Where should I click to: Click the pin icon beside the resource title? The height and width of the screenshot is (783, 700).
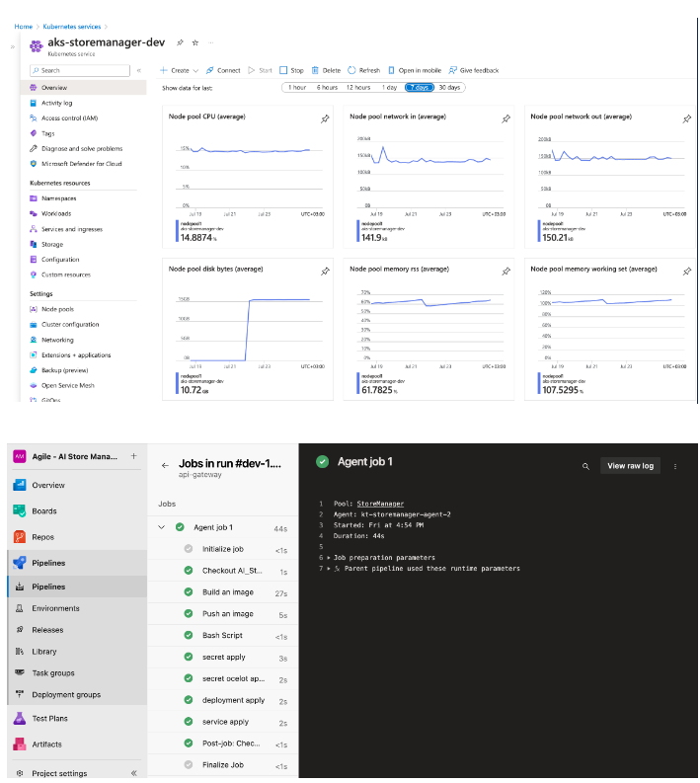180,42
